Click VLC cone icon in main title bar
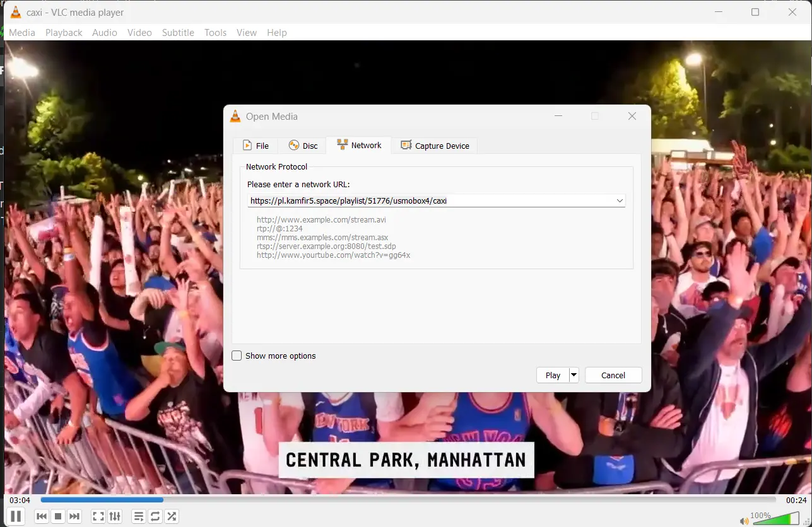 tap(16, 12)
